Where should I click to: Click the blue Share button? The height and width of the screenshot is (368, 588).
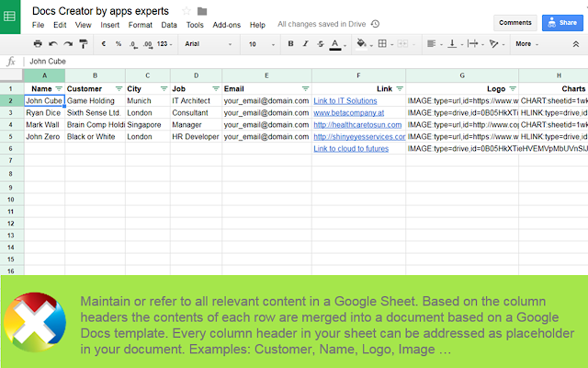pyautogui.click(x=562, y=22)
